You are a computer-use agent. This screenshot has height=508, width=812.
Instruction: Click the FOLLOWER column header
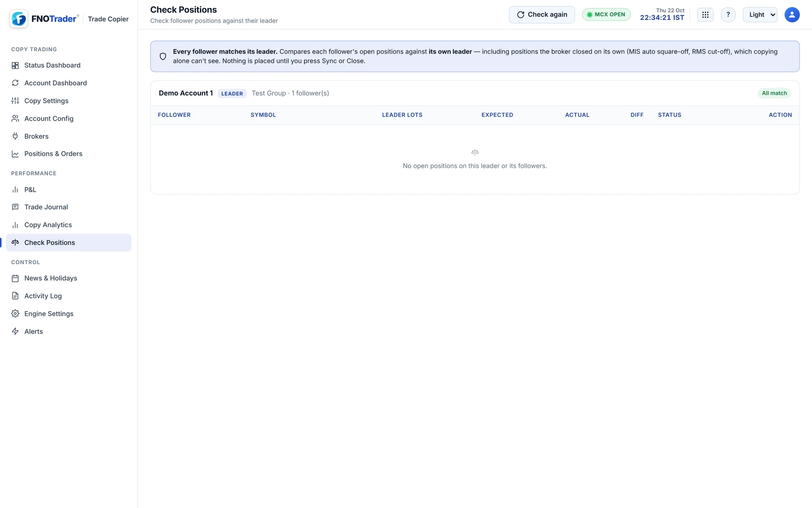174,115
